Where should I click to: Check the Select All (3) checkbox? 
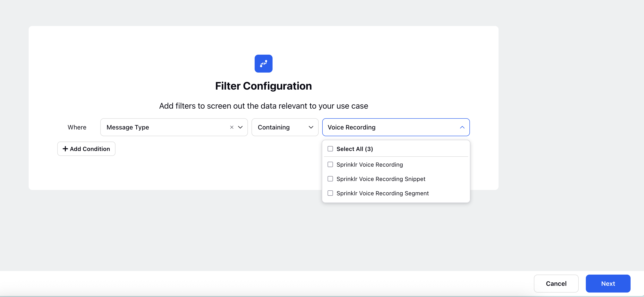(330, 149)
